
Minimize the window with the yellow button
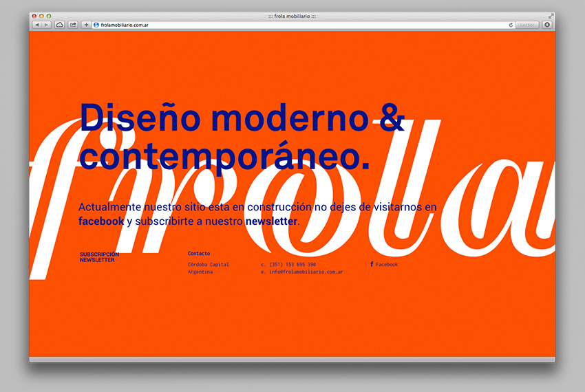pyautogui.click(x=41, y=16)
